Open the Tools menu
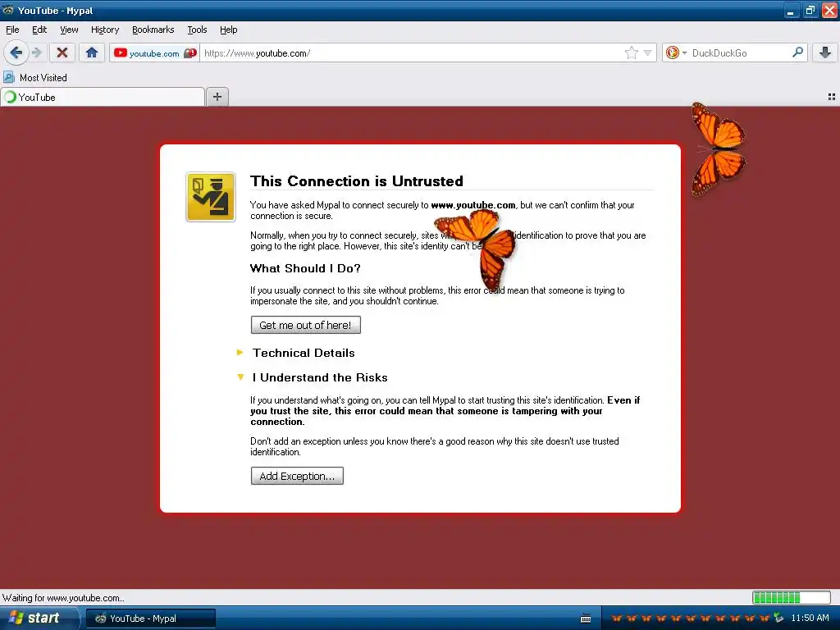The width and height of the screenshot is (840, 630). (197, 30)
